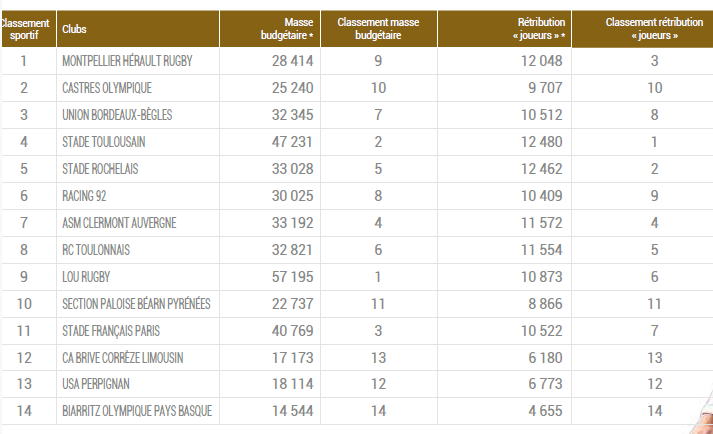Image resolution: width=713 pixels, height=434 pixels.
Task: Click the 'Rétribution joueurs' column header
Action: [x=539, y=29]
